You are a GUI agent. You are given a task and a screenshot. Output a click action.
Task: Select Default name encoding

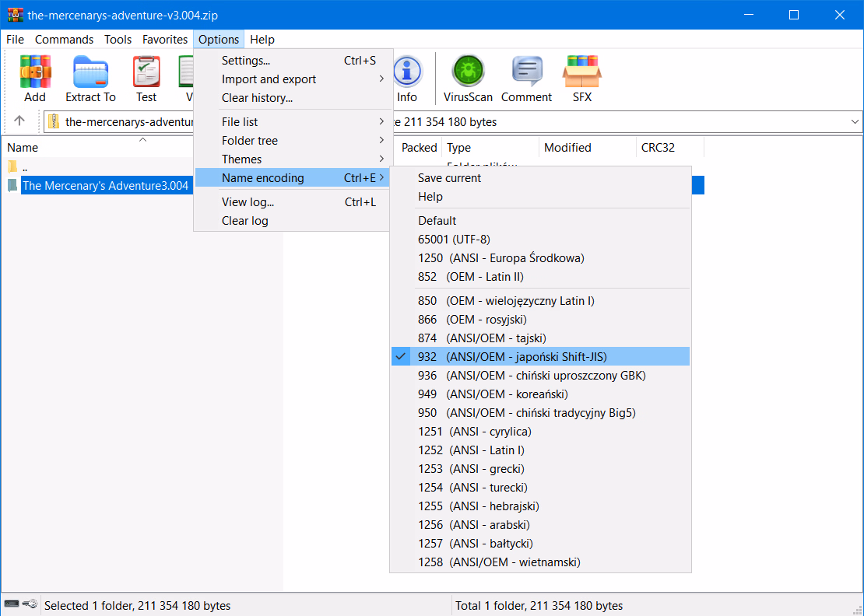[540, 221]
